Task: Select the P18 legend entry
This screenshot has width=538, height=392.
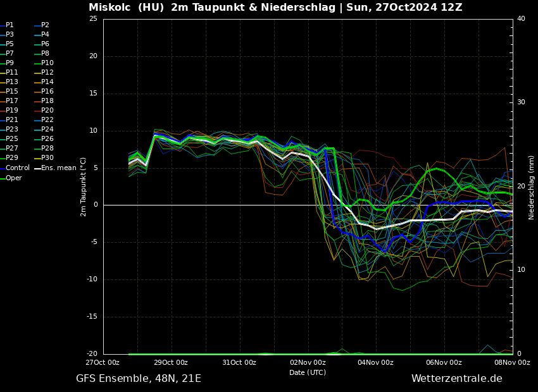Action: click(x=47, y=101)
